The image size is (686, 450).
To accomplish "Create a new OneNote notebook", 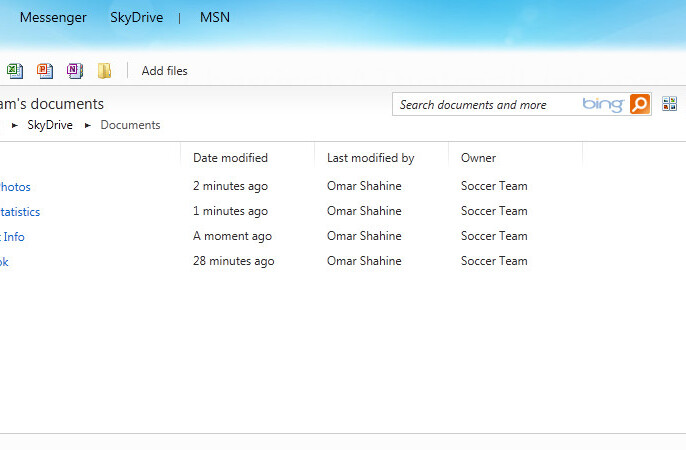I will [74, 71].
